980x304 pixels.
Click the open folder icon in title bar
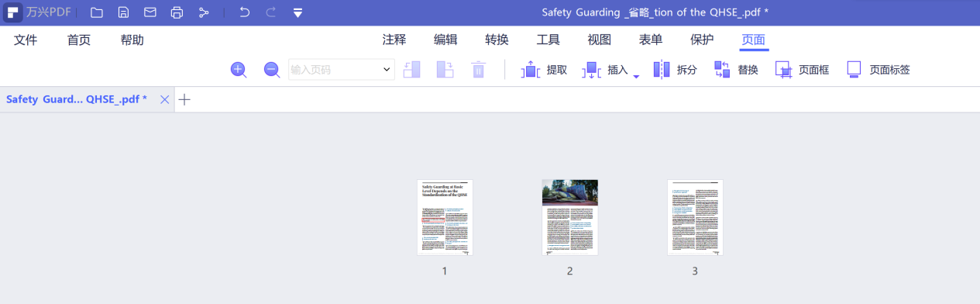click(x=97, y=12)
